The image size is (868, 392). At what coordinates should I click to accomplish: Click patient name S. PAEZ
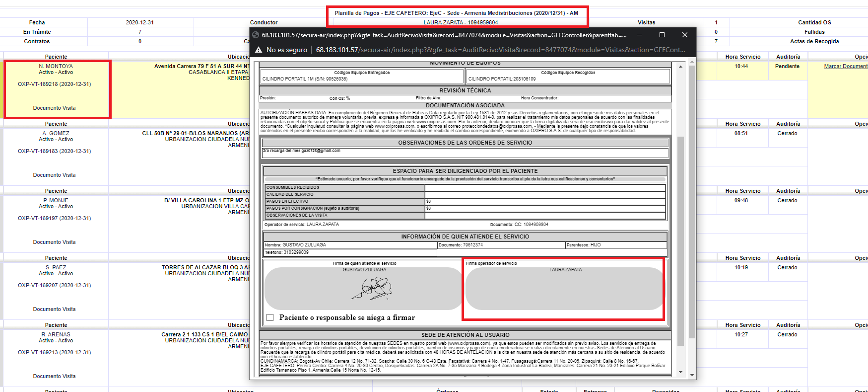(x=56, y=267)
